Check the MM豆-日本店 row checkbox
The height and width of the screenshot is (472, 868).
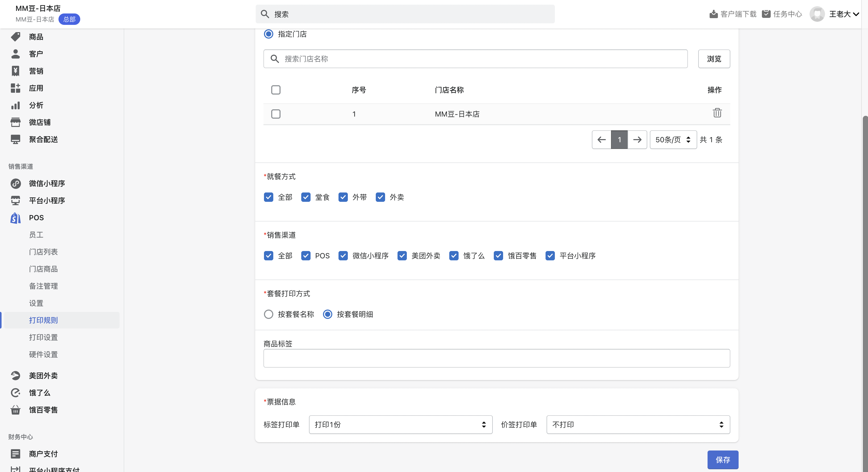click(276, 114)
